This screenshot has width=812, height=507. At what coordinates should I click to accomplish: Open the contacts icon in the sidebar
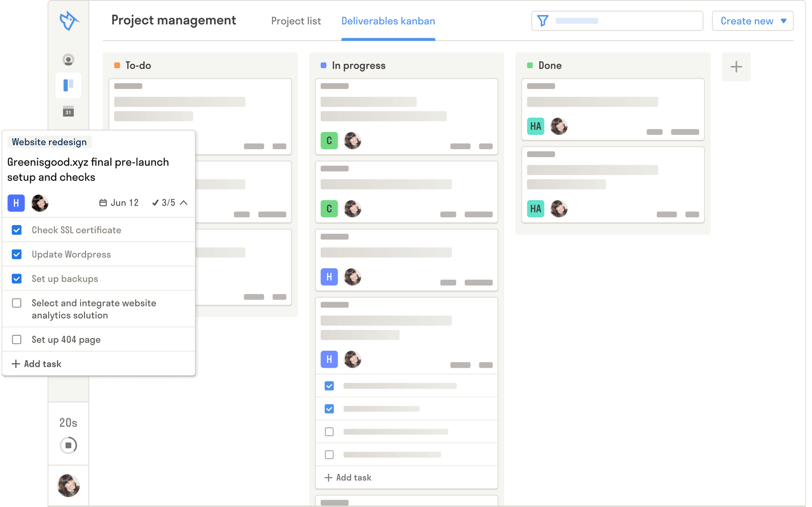coord(68,59)
